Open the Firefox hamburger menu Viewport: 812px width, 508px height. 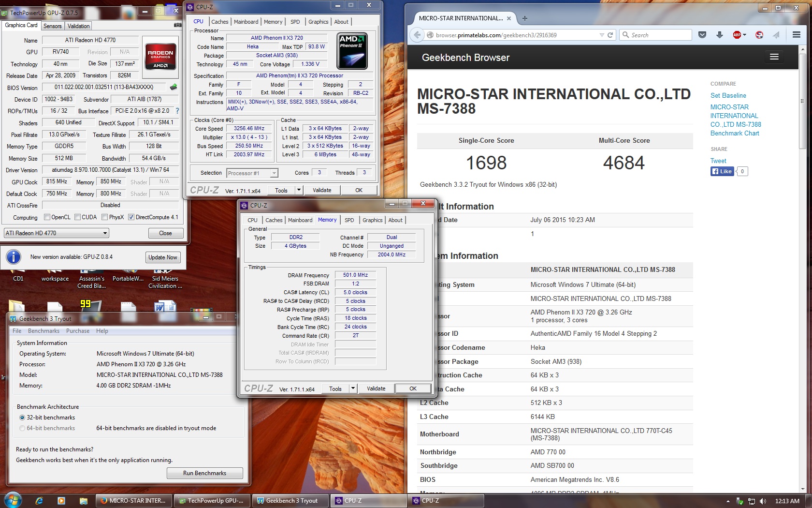pyautogui.click(x=797, y=35)
